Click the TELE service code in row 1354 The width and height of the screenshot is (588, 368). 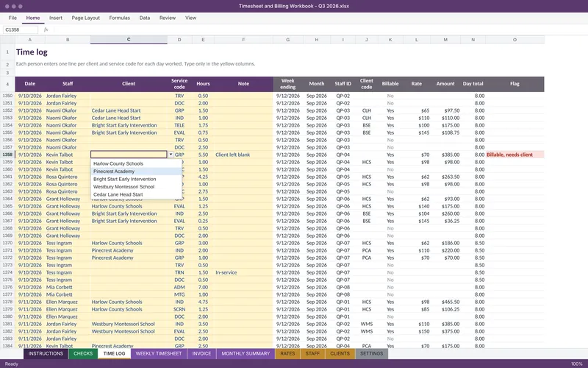tap(179, 125)
